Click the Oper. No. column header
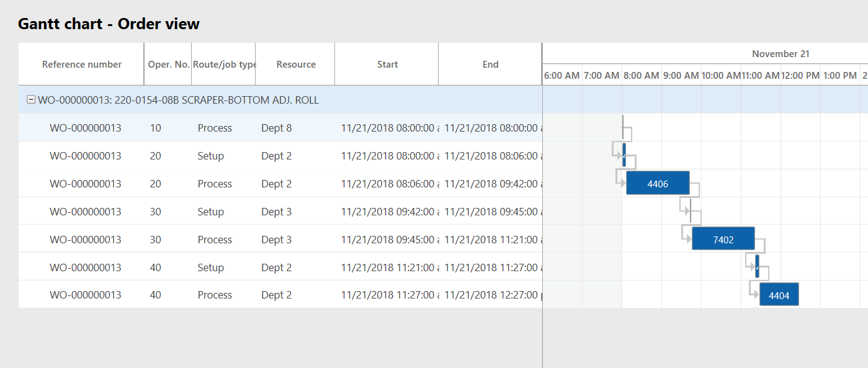The height and width of the screenshot is (368, 868). 168,64
